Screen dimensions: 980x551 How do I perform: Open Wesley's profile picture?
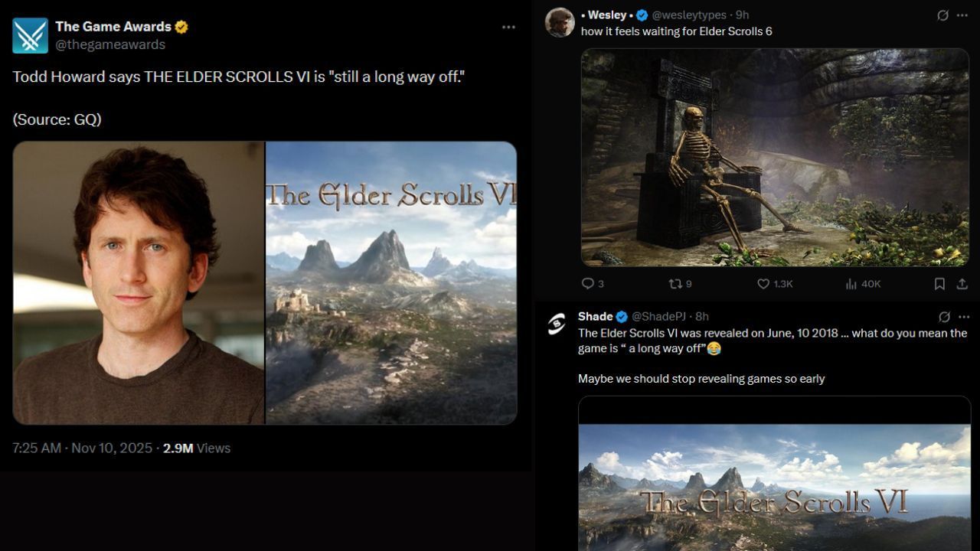(560, 22)
